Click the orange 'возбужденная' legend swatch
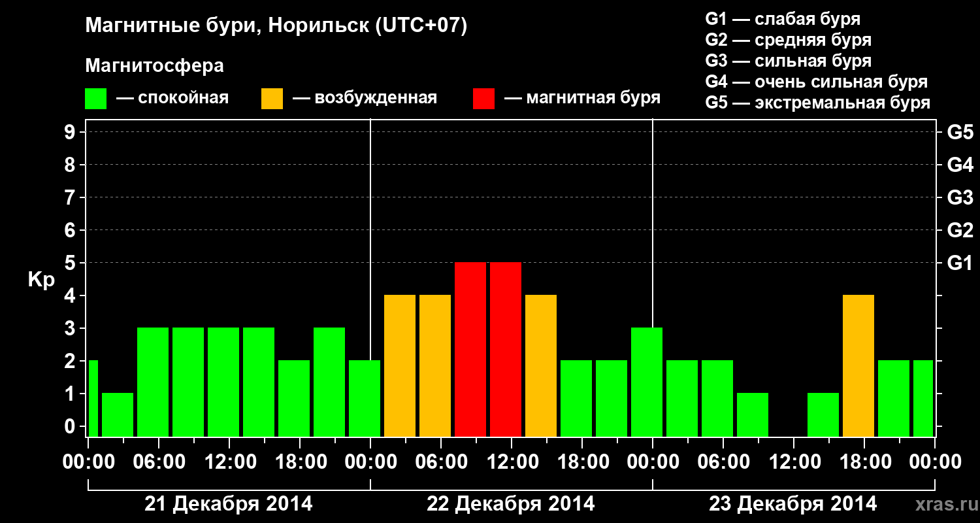The width and height of the screenshot is (980, 523). tap(272, 99)
